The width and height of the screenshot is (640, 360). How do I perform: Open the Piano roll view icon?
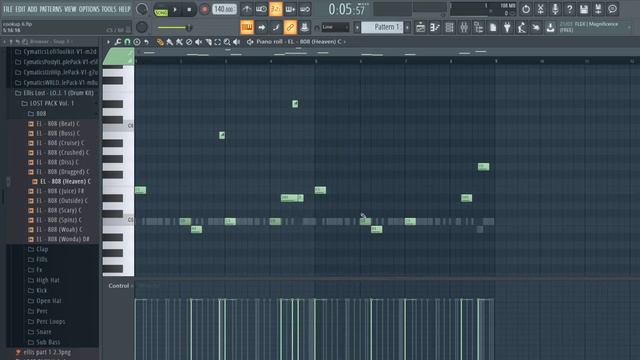[x=435, y=27]
